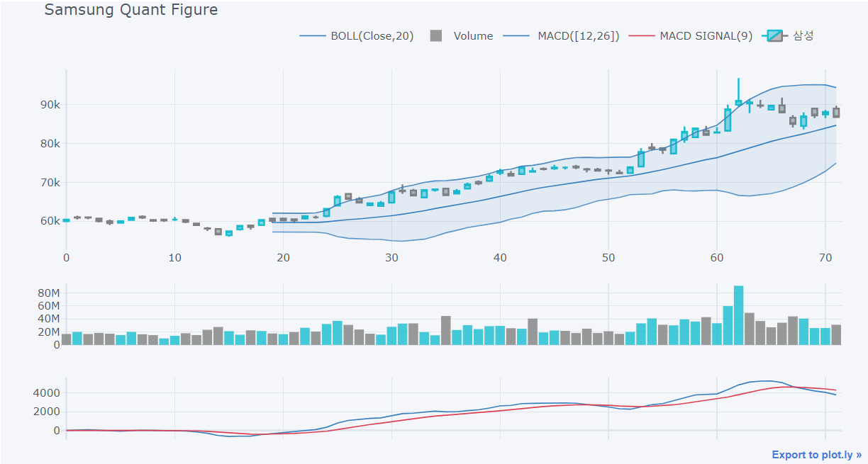Open the Export to plot.ly link
This screenshot has height=464, width=868.
pyautogui.click(x=817, y=455)
